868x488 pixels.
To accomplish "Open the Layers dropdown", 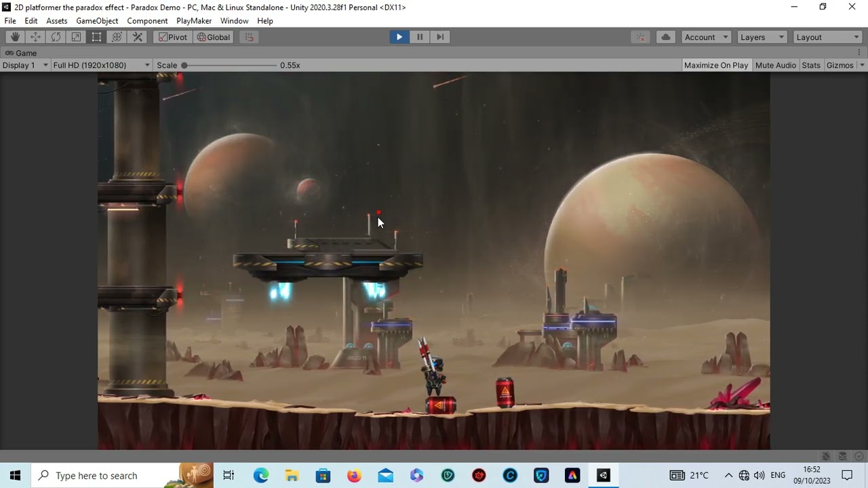I will [762, 37].
